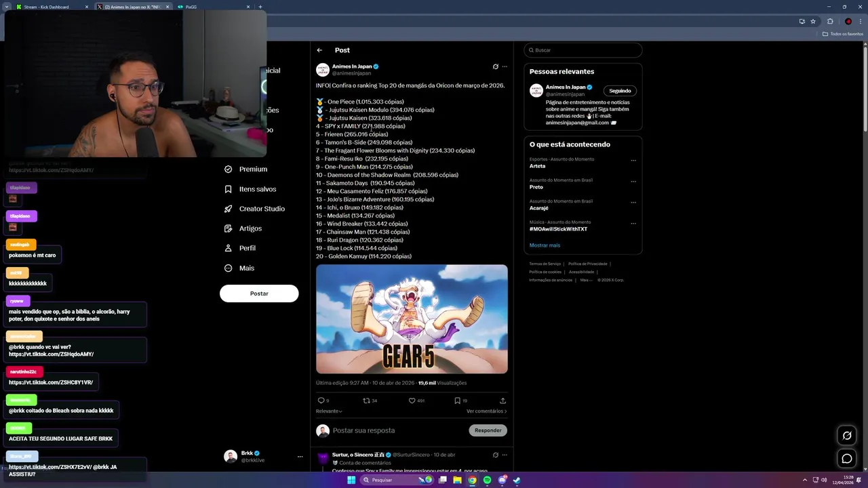Image resolution: width=868 pixels, height=488 pixels.
Task: Toggle the Seguindo button for Animes In Japan
Action: pyautogui.click(x=620, y=91)
